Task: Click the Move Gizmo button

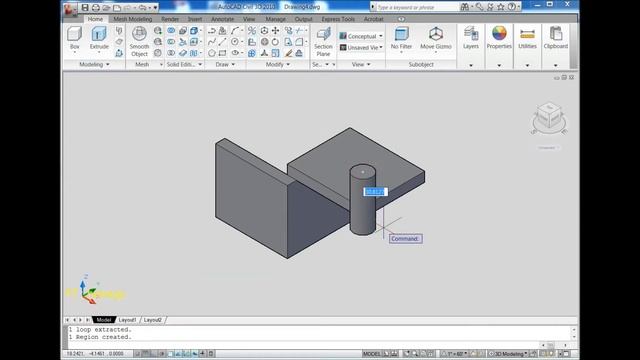Action: [x=436, y=39]
